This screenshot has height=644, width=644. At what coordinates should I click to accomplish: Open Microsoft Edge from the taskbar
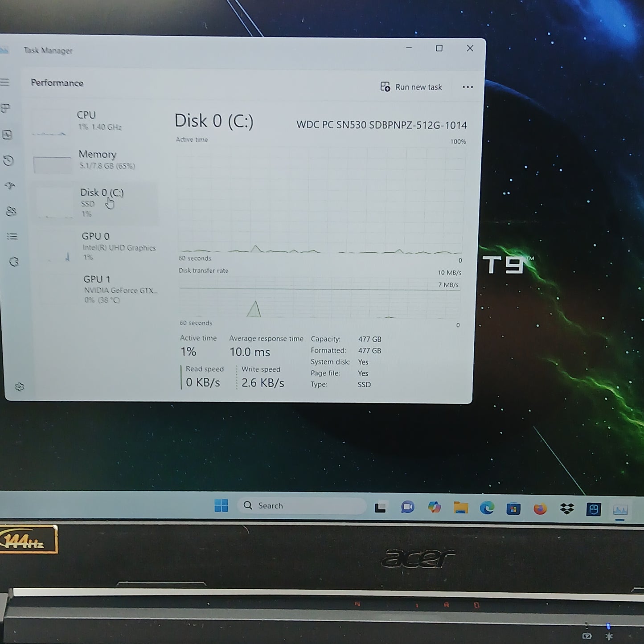487,508
